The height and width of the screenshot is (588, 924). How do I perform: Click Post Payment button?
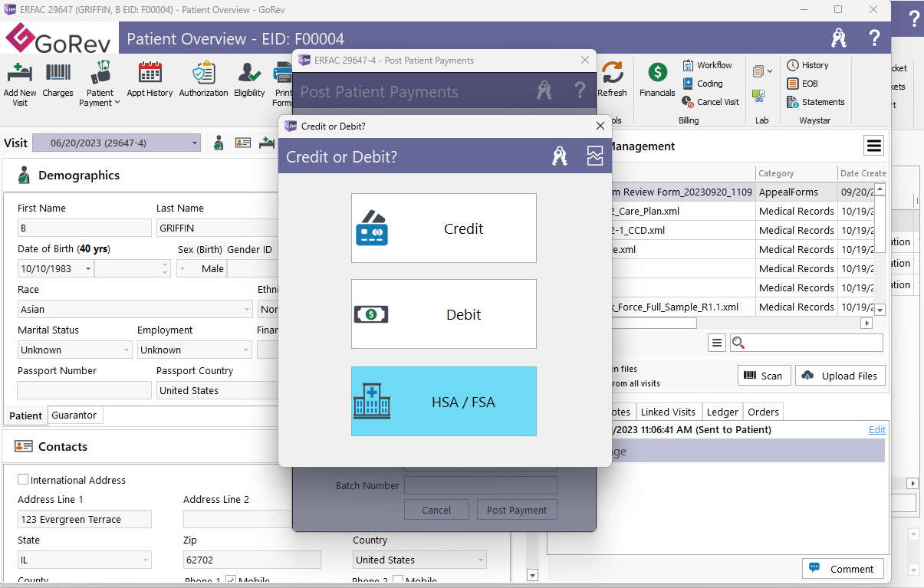(517, 510)
